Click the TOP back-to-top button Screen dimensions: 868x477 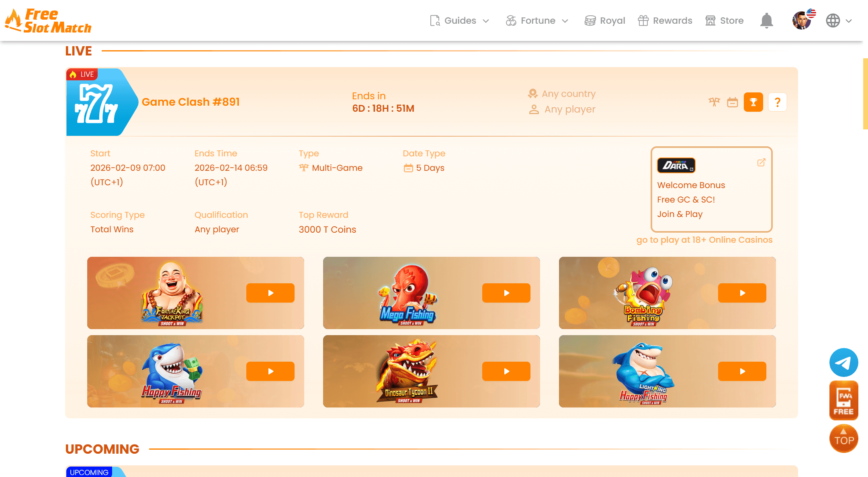click(x=843, y=438)
